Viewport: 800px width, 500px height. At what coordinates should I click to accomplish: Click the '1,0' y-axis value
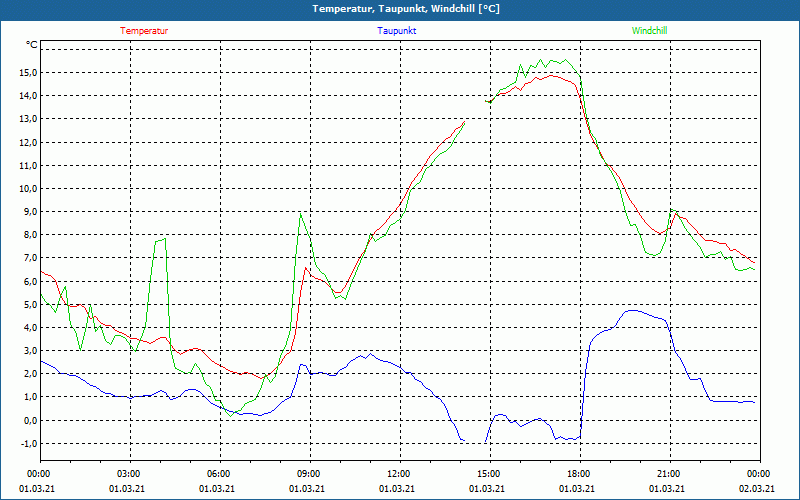(30, 397)
